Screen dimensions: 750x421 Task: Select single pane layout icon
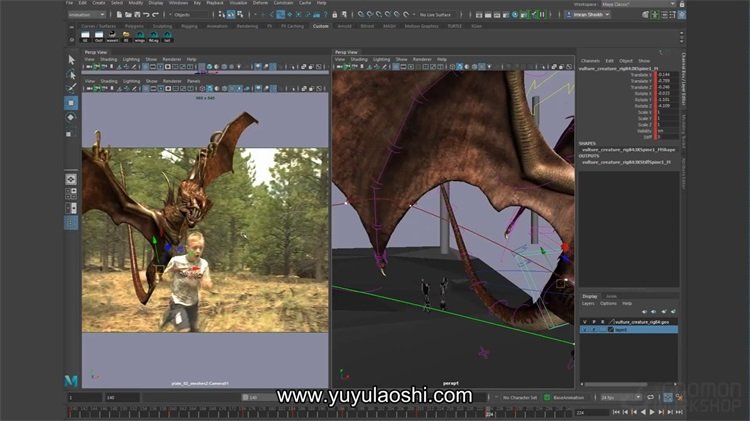click(x=71, y=179)
